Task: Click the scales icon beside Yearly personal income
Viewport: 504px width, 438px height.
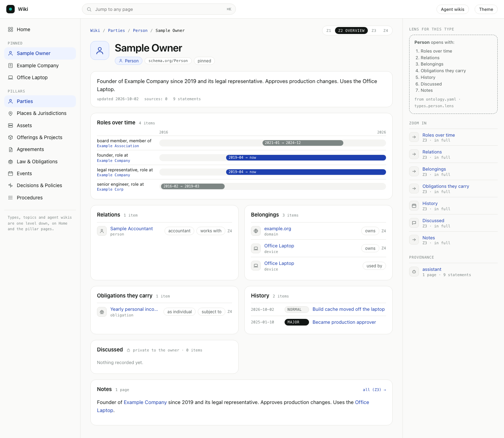Action: 102,312
